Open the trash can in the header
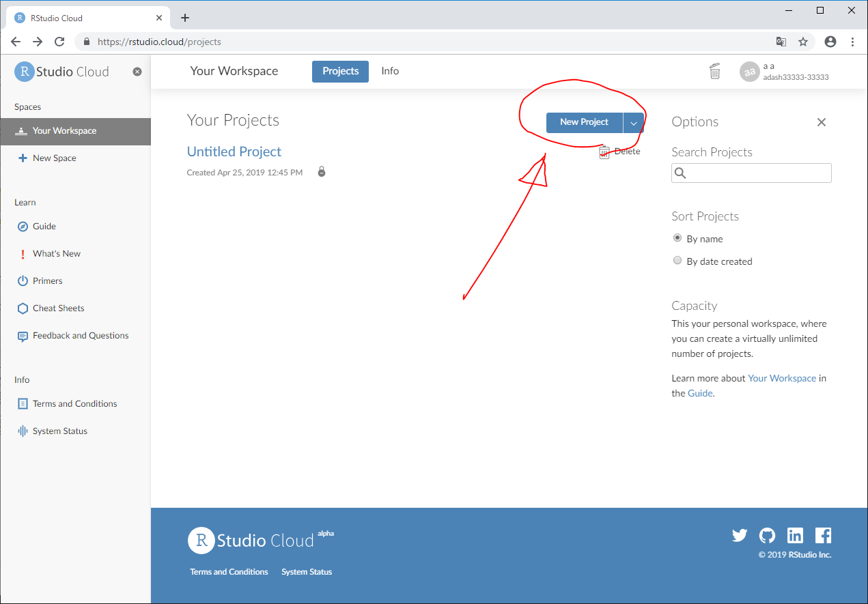868x604 pixels. 715,71
